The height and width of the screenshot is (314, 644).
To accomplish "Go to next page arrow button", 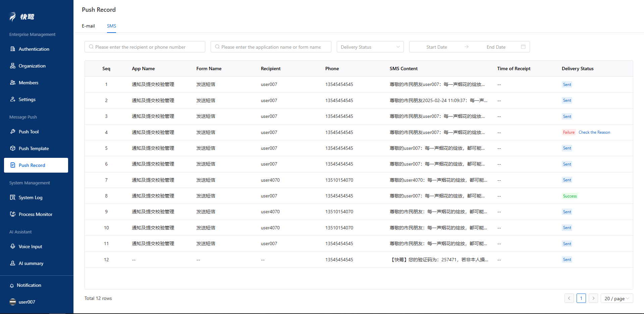I will pyautogui.click(x=593, y=299).
